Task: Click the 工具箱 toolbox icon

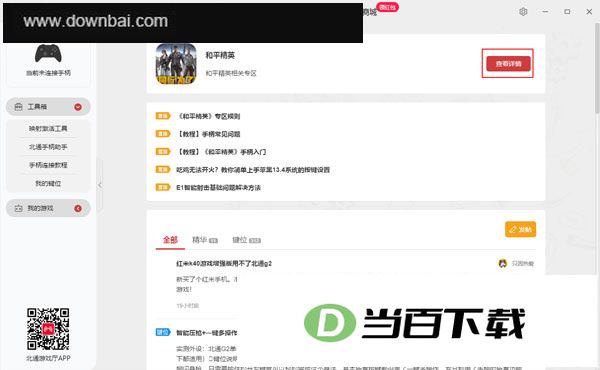Action: point(18,107)
